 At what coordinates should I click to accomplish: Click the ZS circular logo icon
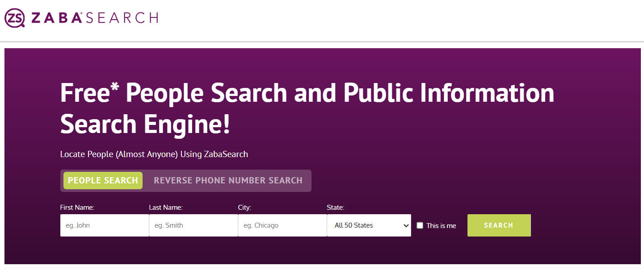click(x=15, y=18)
